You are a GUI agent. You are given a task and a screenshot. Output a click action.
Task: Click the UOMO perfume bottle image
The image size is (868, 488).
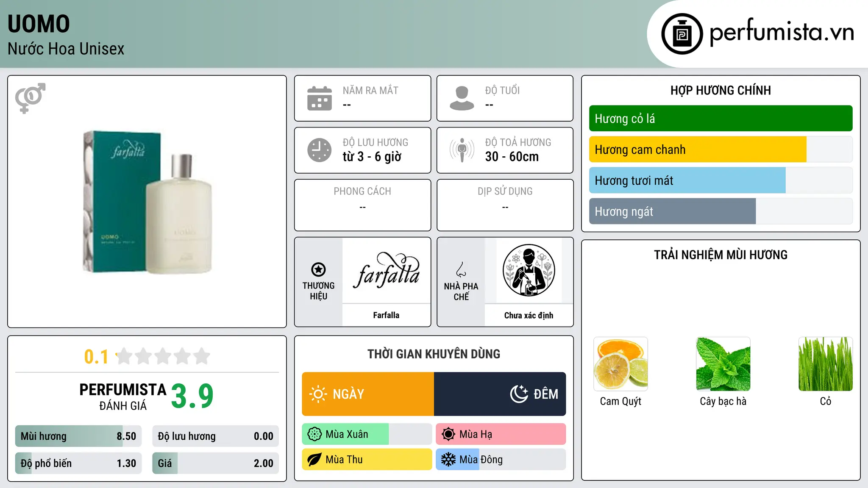point(147,202)
